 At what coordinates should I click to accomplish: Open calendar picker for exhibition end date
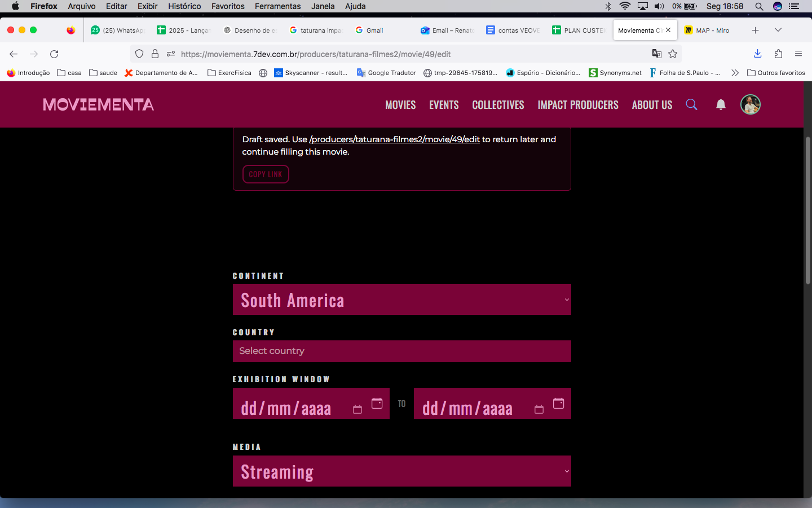pos(558,404)
